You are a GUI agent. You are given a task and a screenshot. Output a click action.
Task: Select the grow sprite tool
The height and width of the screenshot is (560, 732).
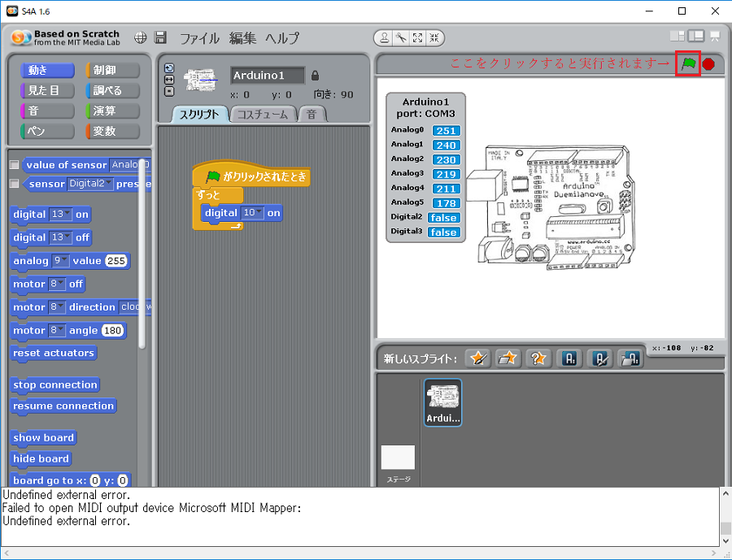point(418,38)
